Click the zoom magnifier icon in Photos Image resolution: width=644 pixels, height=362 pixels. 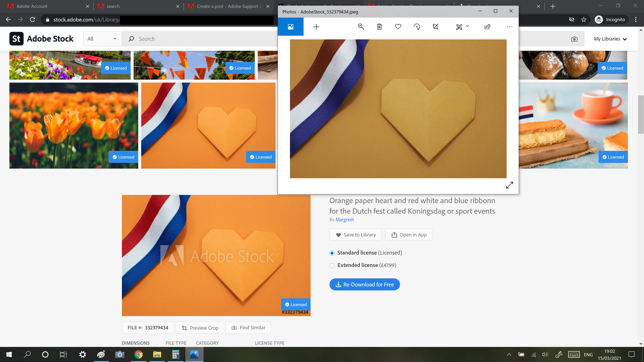[361, 26]
